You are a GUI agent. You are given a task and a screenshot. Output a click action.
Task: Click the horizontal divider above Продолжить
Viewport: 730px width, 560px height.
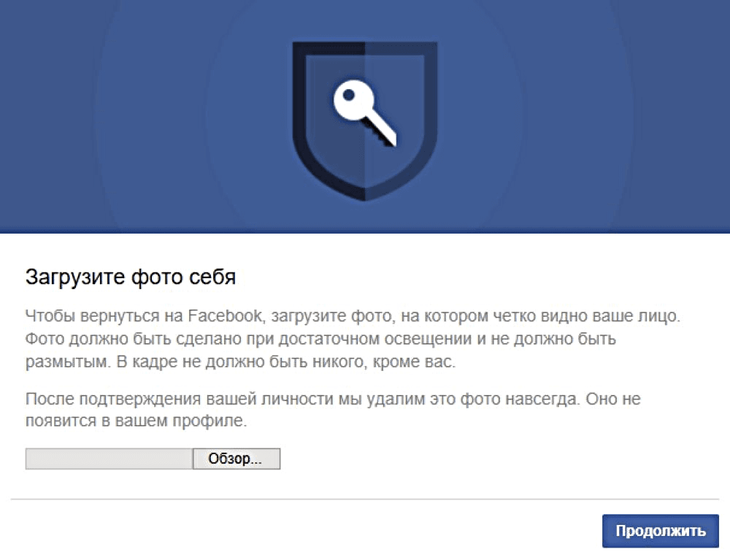(x=365, y=499)
